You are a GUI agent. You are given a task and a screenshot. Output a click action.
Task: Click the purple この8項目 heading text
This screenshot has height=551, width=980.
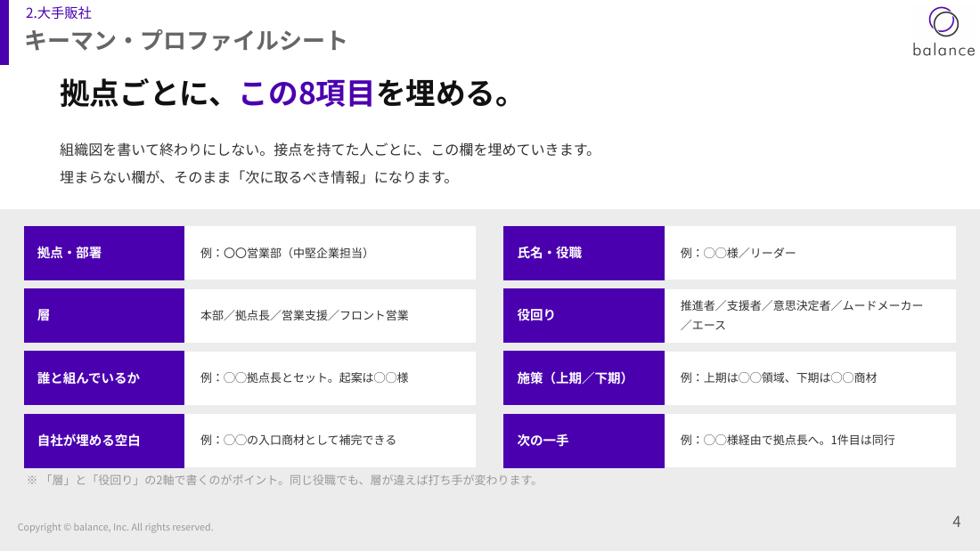(x=306, y=93)
